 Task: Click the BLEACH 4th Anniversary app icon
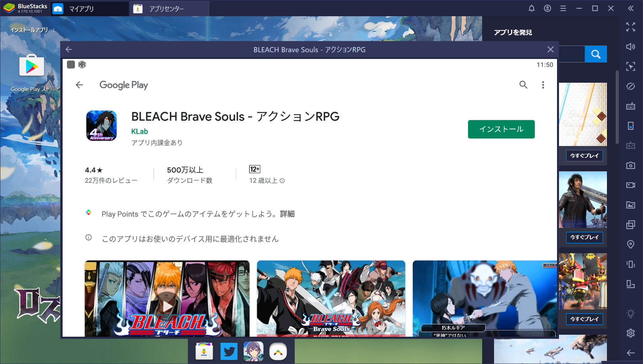tap(101, 125)
